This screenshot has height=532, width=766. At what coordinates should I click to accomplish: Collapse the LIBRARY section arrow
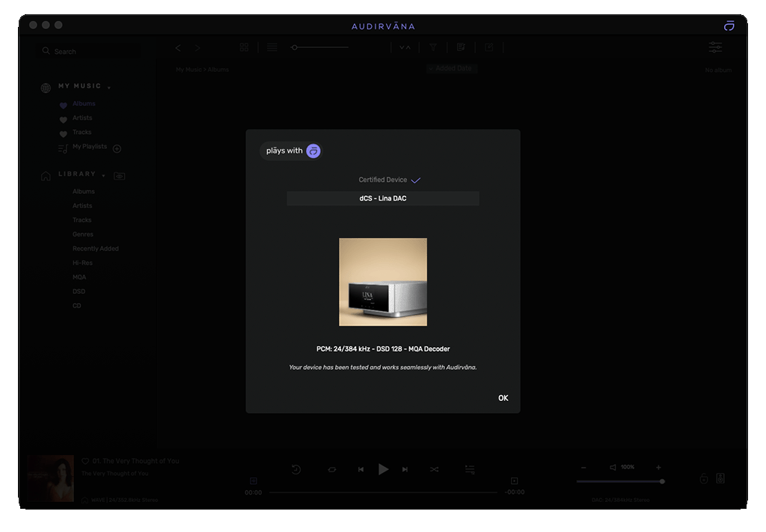(103, 175)
